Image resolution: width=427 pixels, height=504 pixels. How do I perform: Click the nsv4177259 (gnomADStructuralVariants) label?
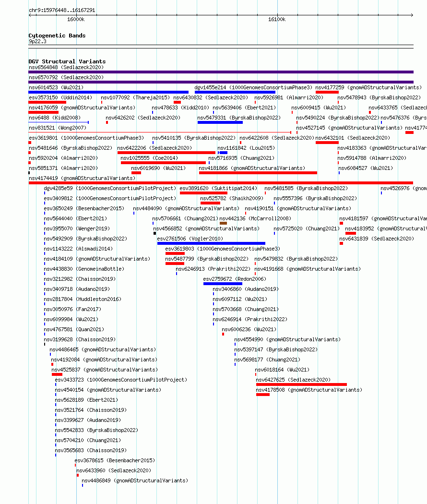368,87
